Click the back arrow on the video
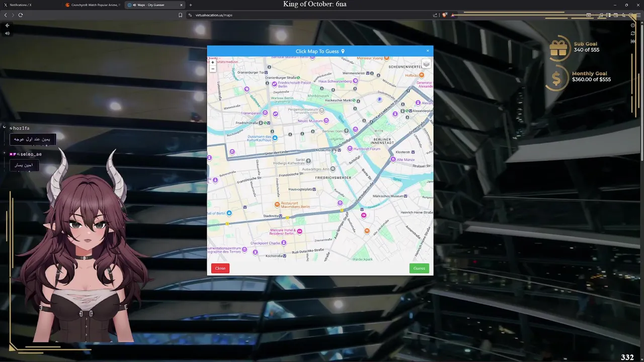The height and width of the screenshot is (362, 644). [x=7, y=25]
